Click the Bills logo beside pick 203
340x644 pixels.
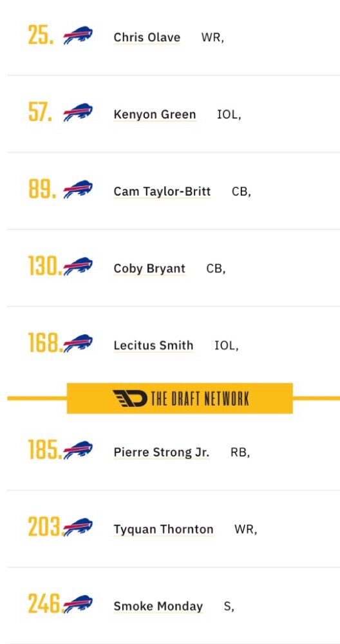coord(78,527)
